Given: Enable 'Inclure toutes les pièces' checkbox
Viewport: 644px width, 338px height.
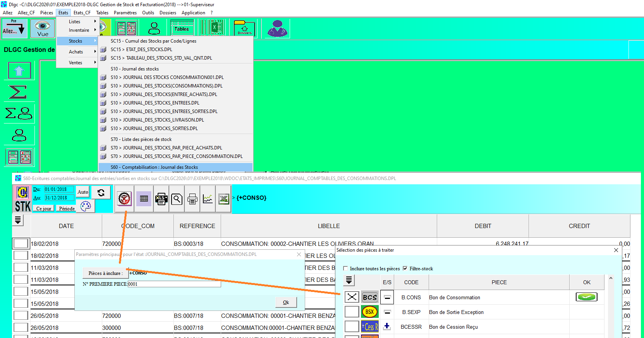Looking at the screenshot, I should coord(345,268).
